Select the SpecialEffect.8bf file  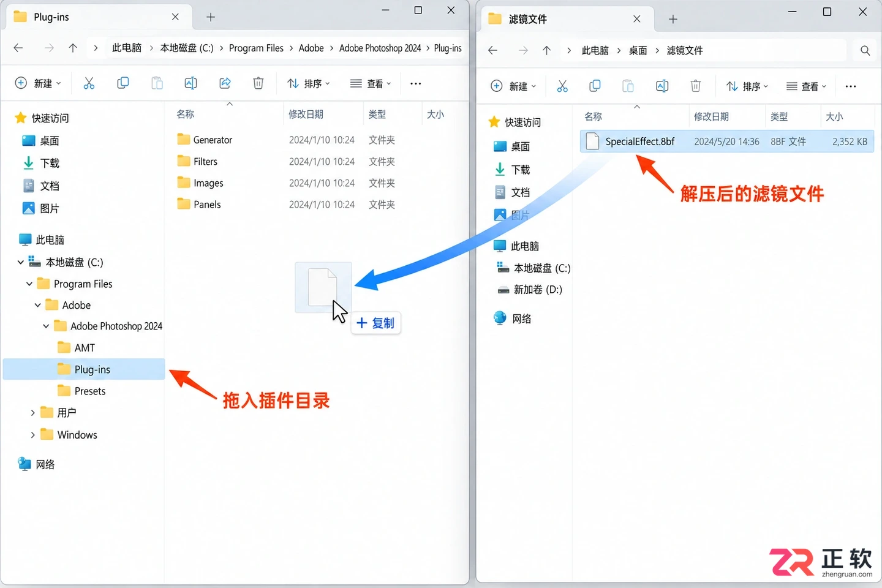727,141
